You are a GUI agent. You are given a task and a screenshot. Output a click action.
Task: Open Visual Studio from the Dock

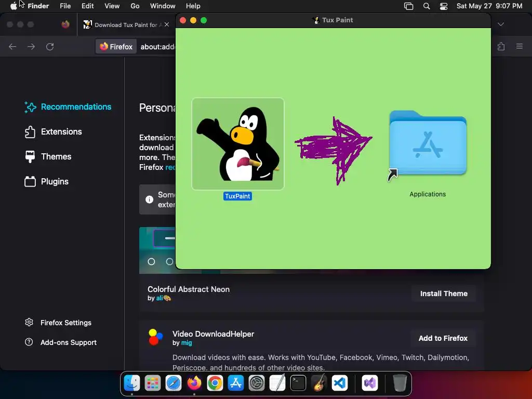pyautogui.click(x=370, y=383)
